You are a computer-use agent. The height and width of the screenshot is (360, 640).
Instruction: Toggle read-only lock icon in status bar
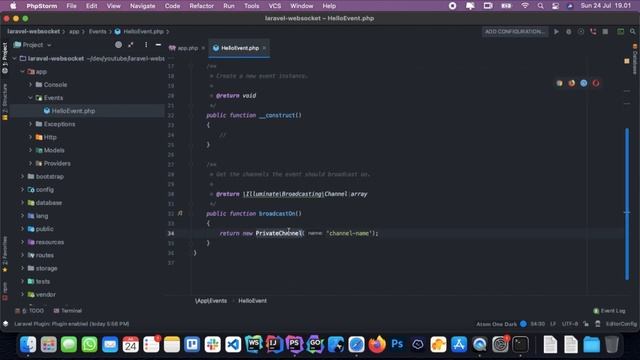pyautogui.click(x=586, y=324)
